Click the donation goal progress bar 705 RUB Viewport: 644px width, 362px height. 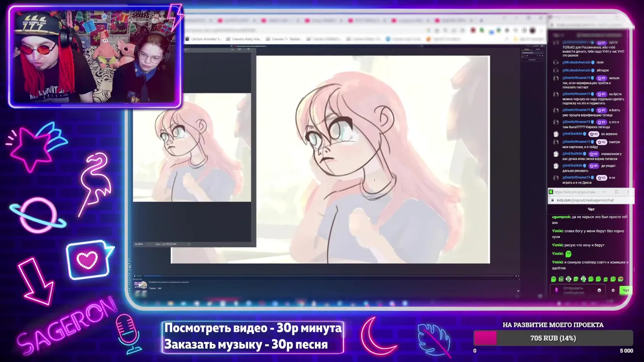click(x=553, y=338)
